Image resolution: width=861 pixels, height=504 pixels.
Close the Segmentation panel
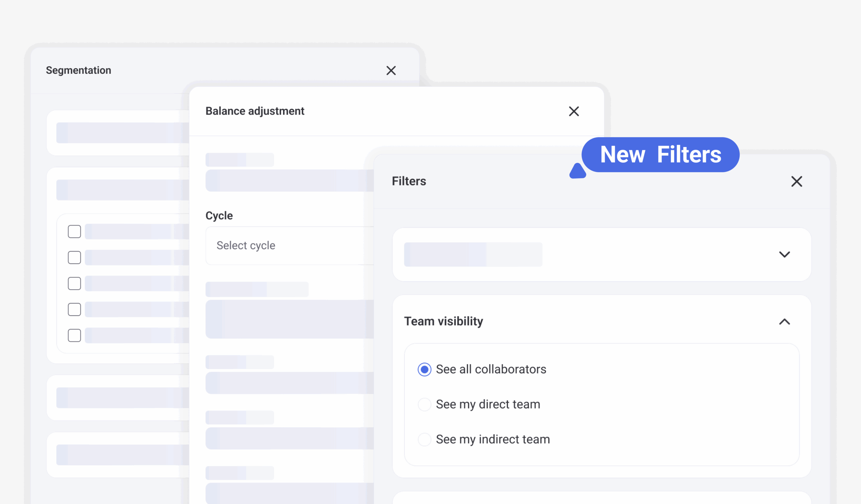[391, 71]
